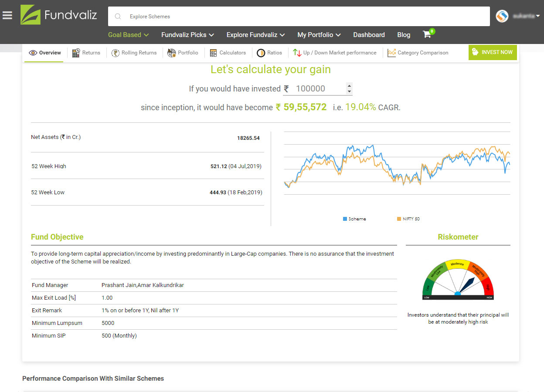
Task: Click the Invest Now money bag icon
Action: pos(475,52)
